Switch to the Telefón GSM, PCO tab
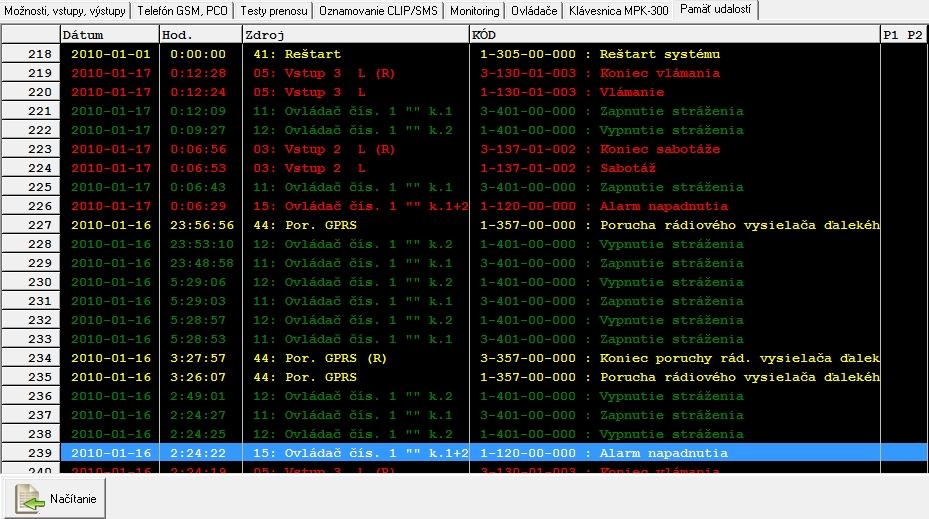929x519 pixels. [182, 11]
